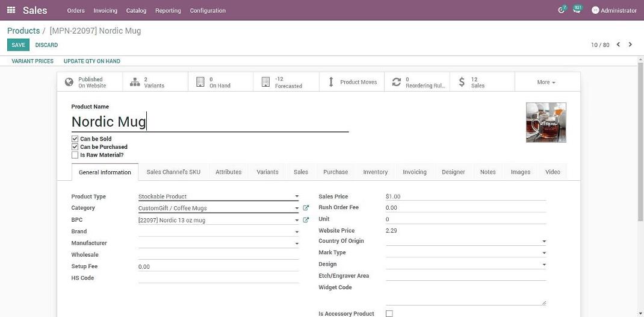Viewport: 644px width, 317px height.
Task: Open the activities clock icon
Action: 562,10
